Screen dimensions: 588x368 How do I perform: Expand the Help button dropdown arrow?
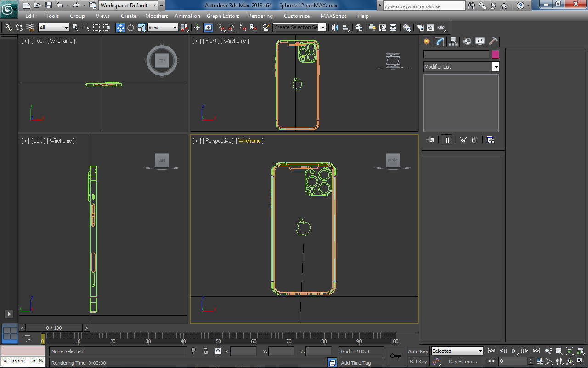pos(529,6)
